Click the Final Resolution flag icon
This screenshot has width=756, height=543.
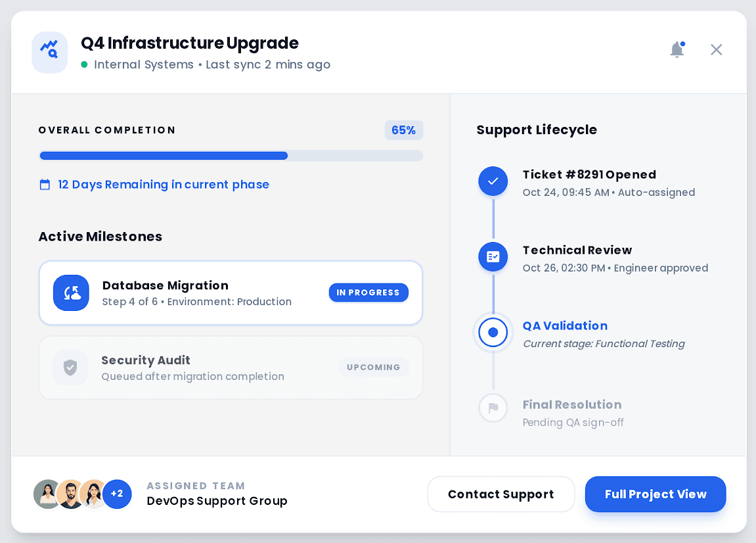(x=493, y=408)
